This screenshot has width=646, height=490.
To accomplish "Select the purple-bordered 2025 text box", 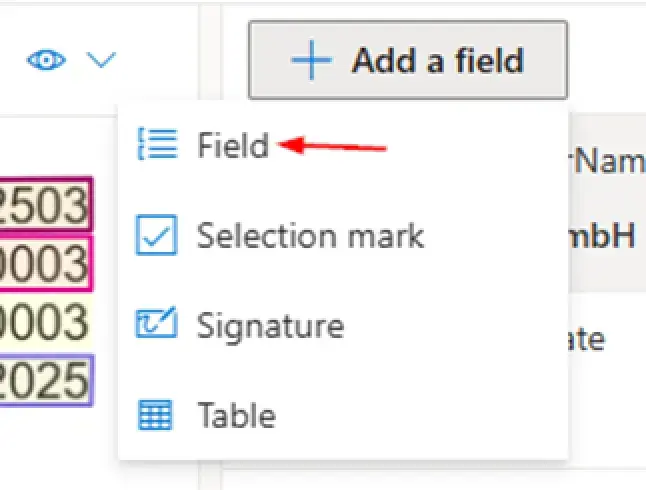I will pyautogui.click(x=46, y=380).
